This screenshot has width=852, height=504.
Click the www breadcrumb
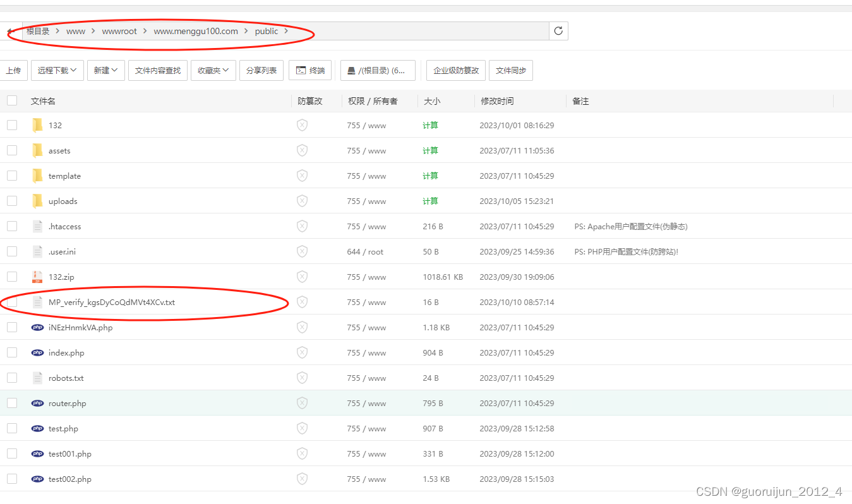click(x=76, y=31)
